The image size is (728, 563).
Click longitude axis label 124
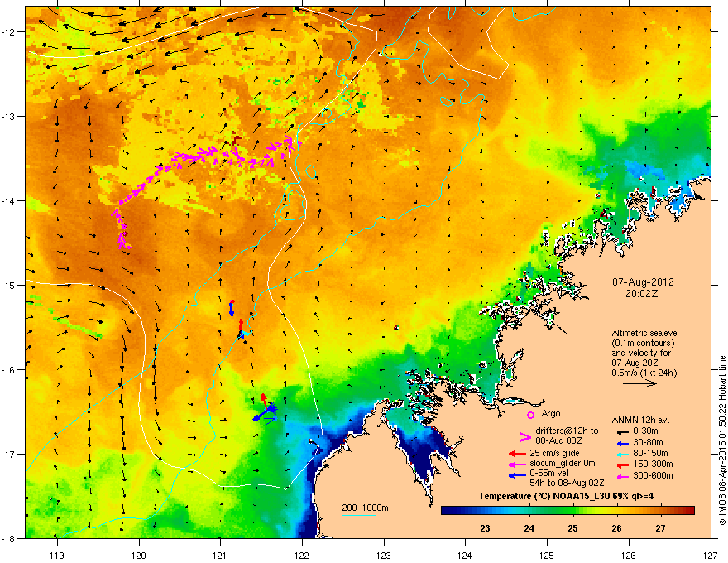coord(465,555)
